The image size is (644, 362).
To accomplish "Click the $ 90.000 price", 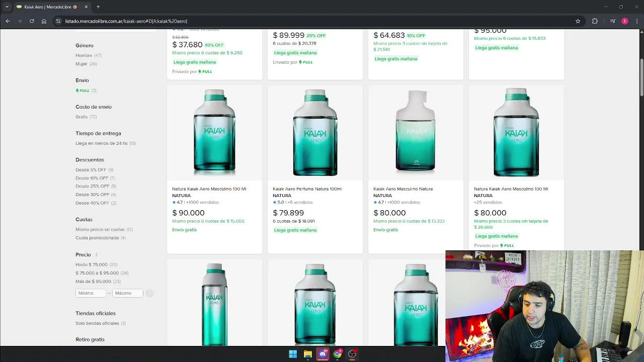I will pos(188,213).
